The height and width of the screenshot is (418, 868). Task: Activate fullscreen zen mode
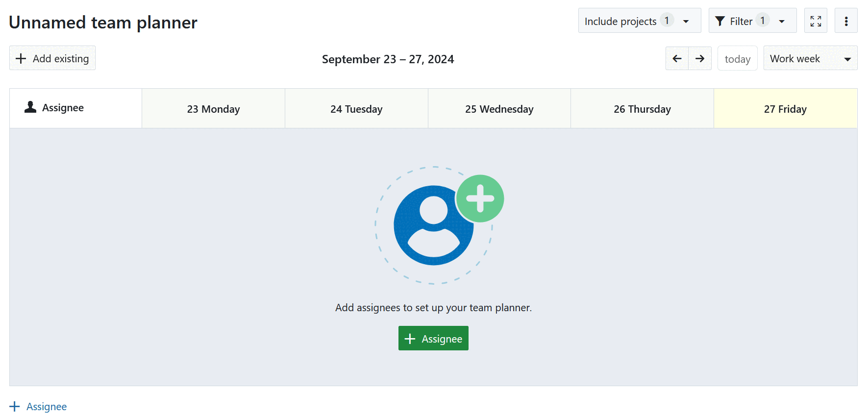[x=816, y=21]
